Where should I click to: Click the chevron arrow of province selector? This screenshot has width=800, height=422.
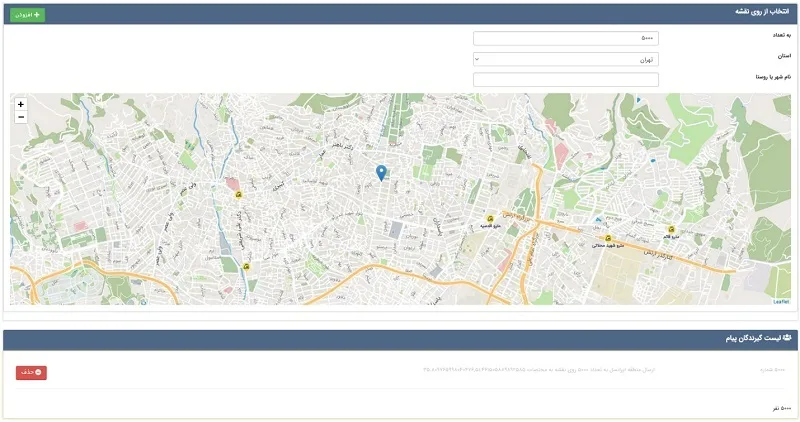tap(477, 59)
